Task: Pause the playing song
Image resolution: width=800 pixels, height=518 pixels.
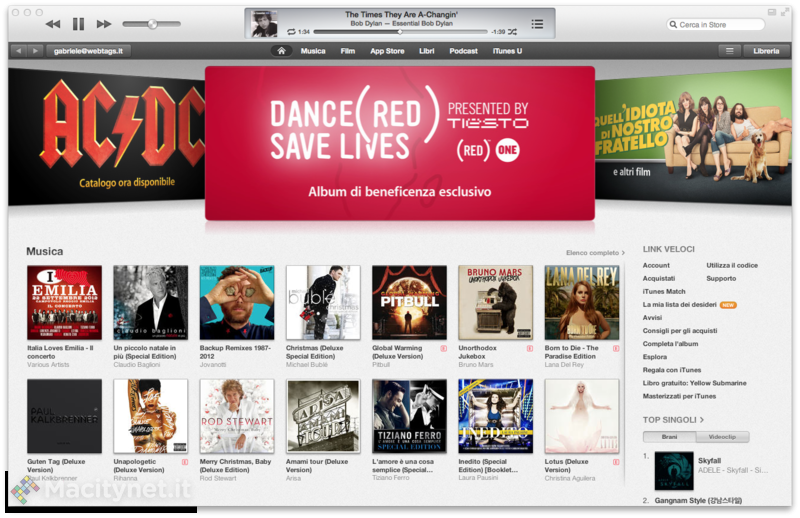Action: [78, 23]
